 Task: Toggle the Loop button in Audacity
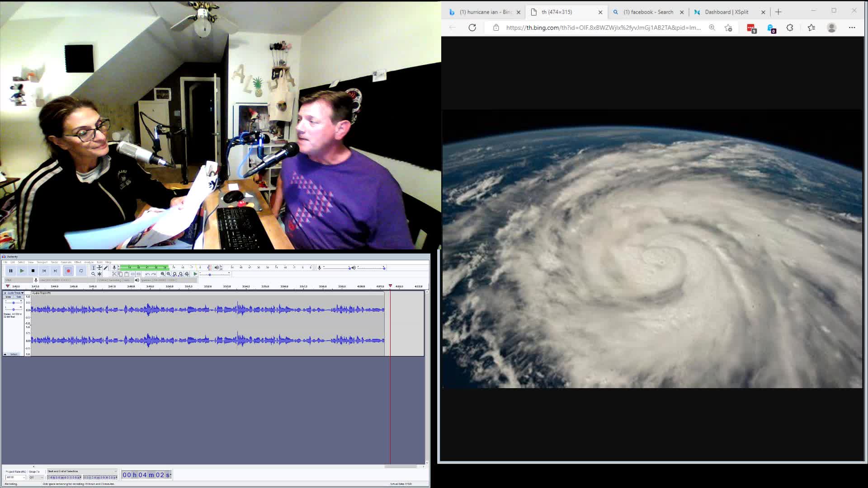(81, 271)
